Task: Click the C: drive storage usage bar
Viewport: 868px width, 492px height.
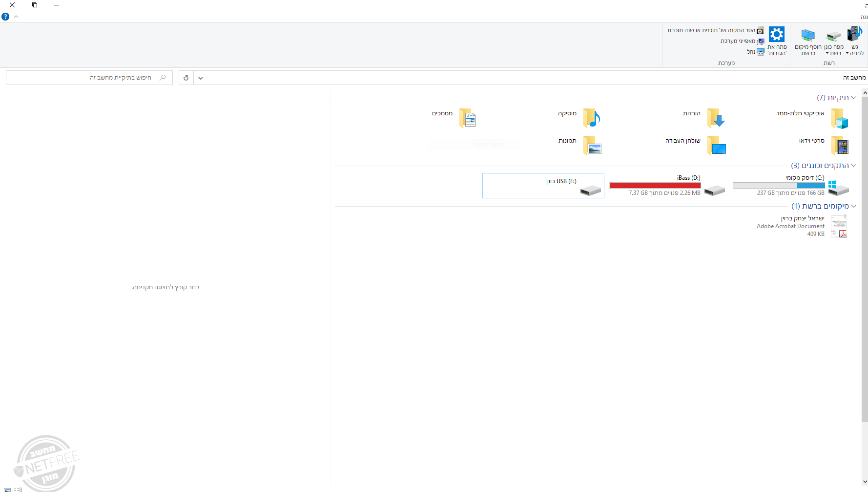Action: 779,186
